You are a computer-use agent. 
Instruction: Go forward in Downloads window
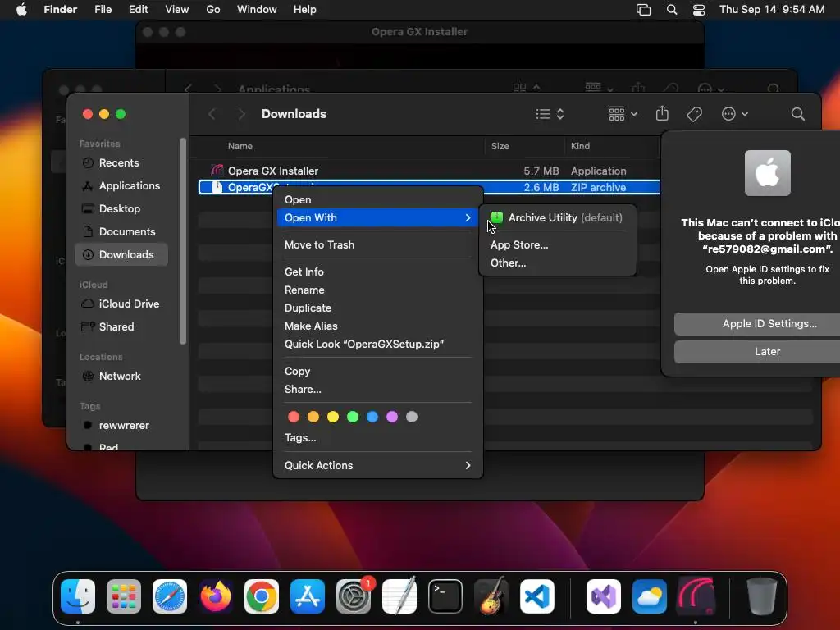pyautogui.click(x=241, y=113)
